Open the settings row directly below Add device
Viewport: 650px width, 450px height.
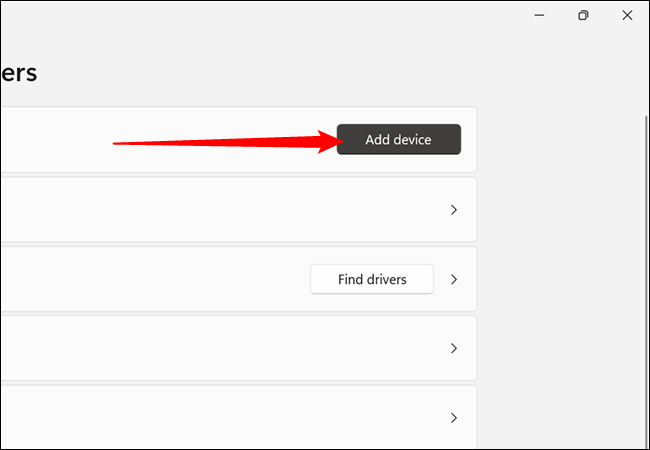click(x=200, y=210)
